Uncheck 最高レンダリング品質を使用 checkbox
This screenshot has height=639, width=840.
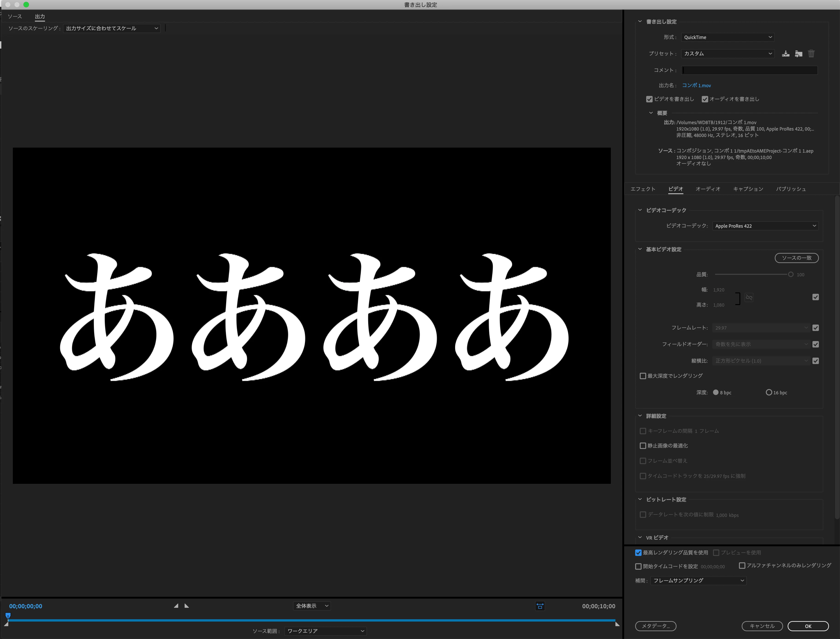click(638, 553)
